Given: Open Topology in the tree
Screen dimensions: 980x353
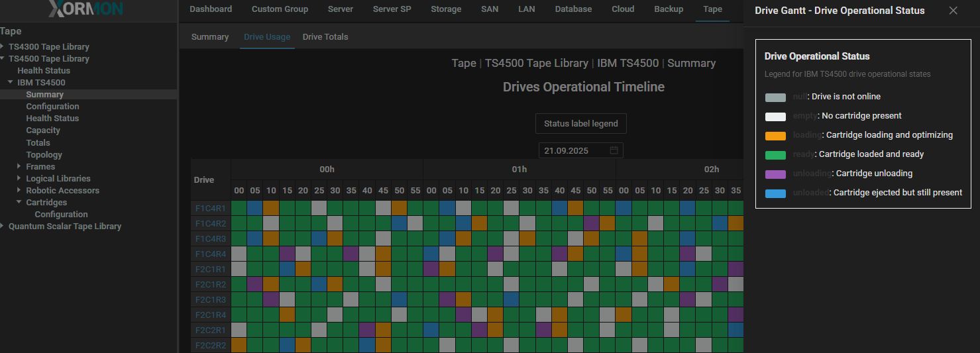Looking at the screenshot, I should click(x=44, y=154).
